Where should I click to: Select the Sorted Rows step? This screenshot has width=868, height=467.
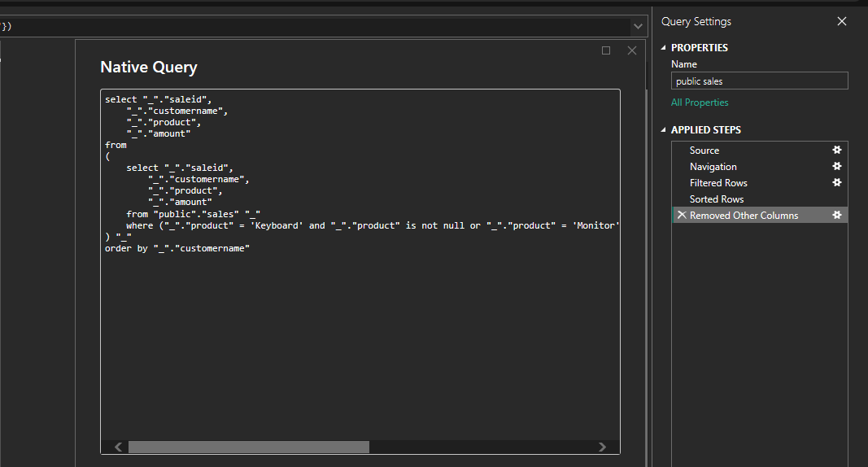(x=717, y=199)
